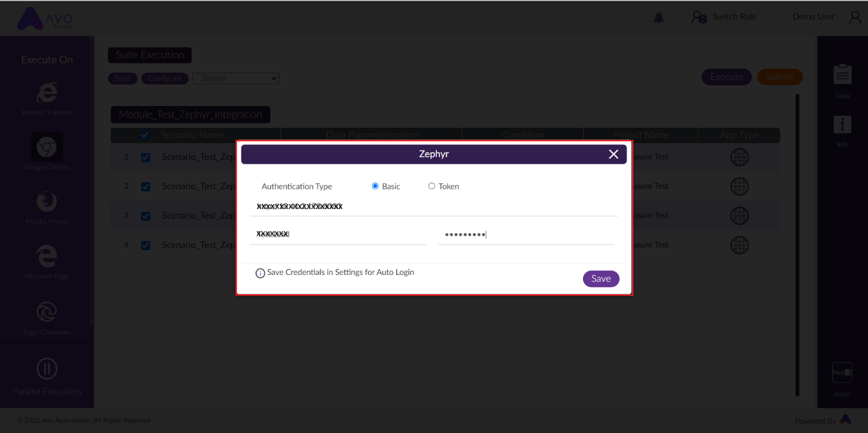Click Save in the Zephyr dialog
This screenshot has height=433, width=868.
(601, 279)
